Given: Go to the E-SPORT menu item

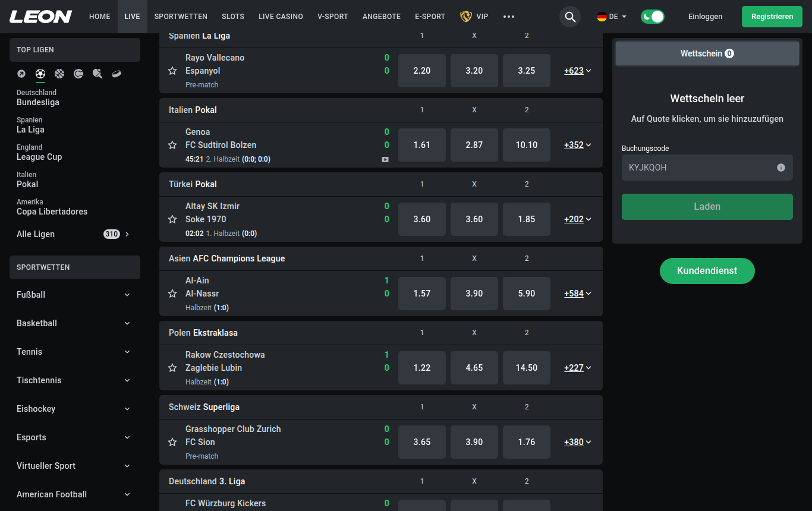Looking at the screenshot, I should 430,17.
